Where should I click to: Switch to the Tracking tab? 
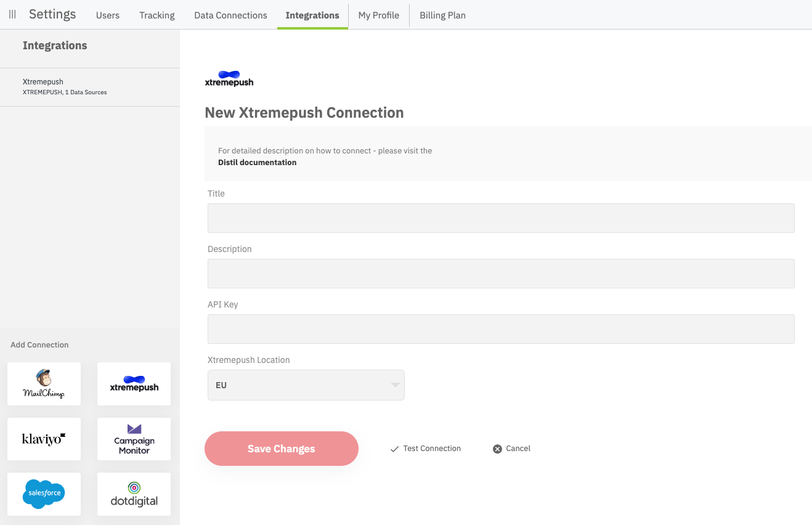coord(157,15)
